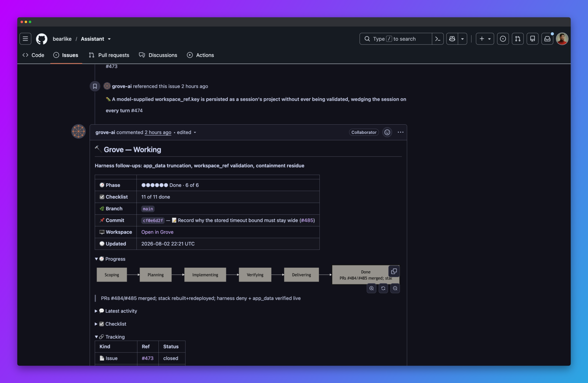This screenshot has width=588, height=383.
Task: Open the Copilot dropdown arrow
Action: pyautogui.click(x=462, y=39)
